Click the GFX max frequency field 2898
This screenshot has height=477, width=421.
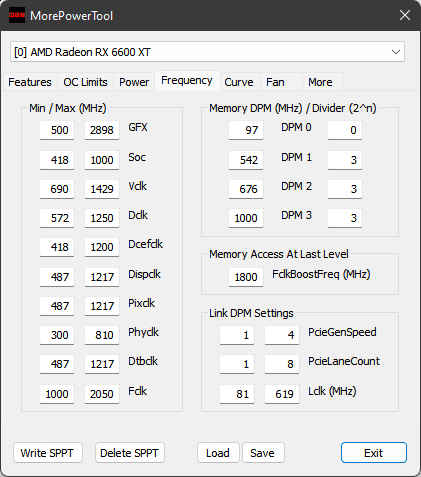coord(102,130)
